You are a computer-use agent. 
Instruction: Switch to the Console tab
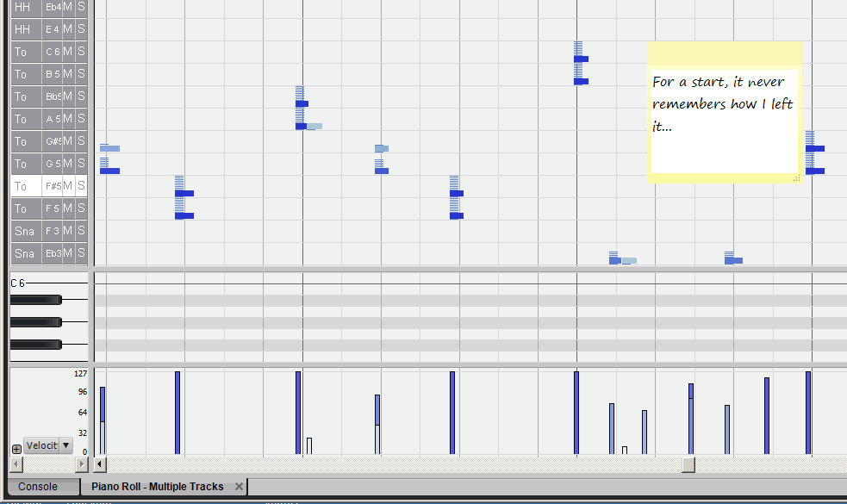[x=38, y=487]
